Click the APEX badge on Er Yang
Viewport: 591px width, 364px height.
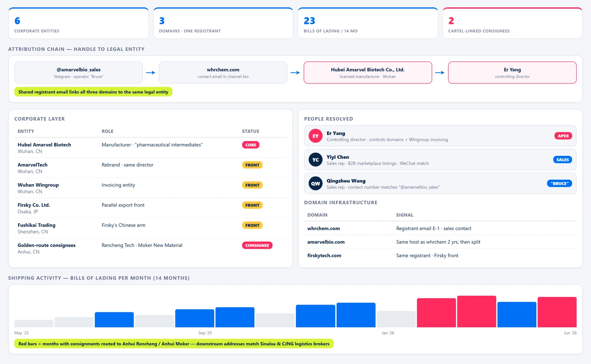563,136
